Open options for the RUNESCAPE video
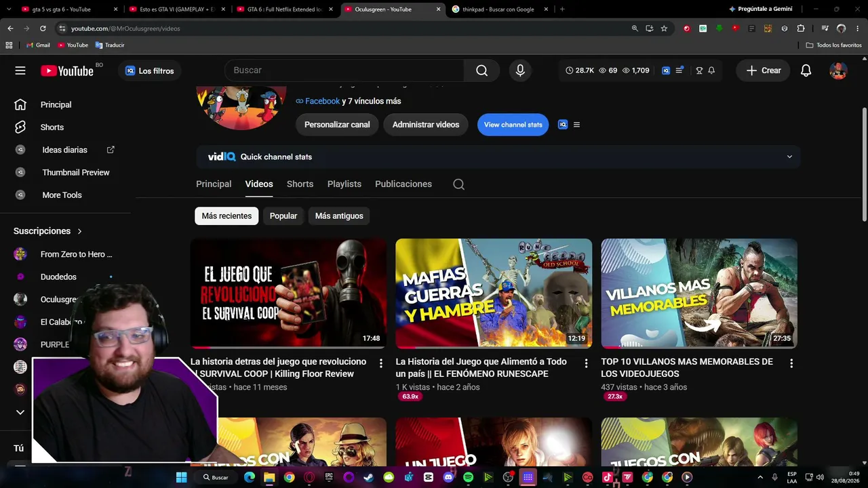Screen dimensions: 868x488 coord(586,364)
